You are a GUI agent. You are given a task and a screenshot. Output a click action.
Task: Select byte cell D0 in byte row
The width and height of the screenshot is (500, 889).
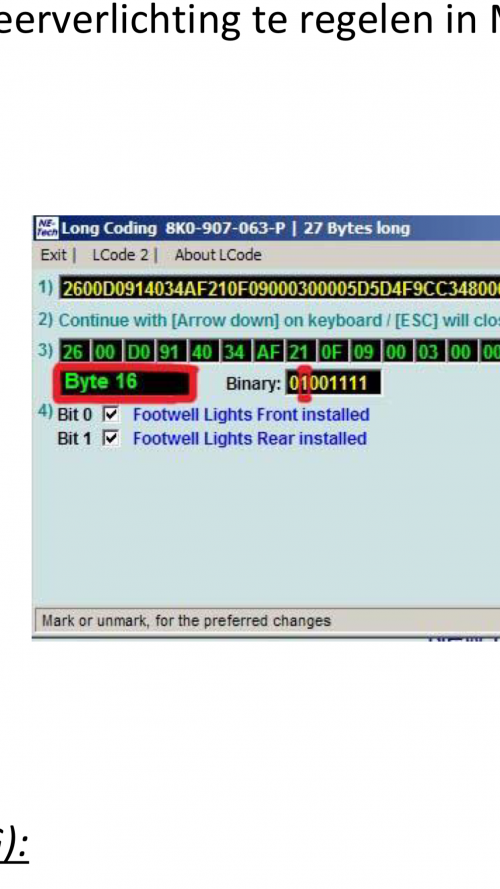coord(138,352)
